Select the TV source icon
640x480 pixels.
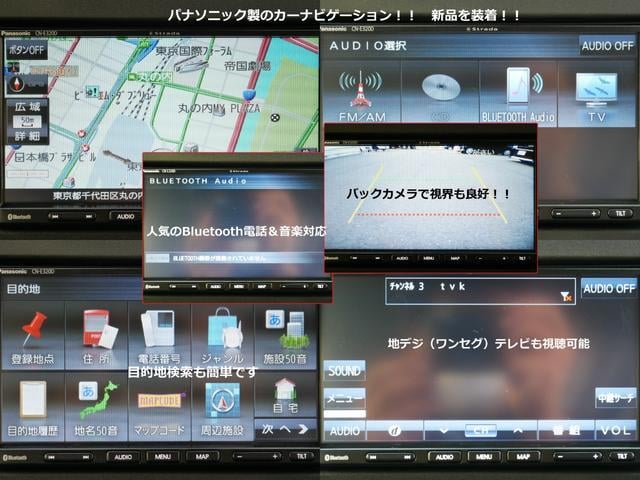tap(596, 92)
